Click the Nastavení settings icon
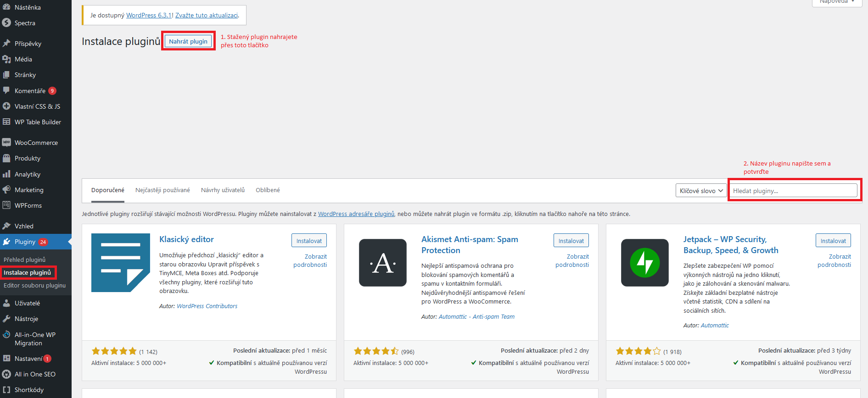868x398 pixels. [x=6, y=359]
